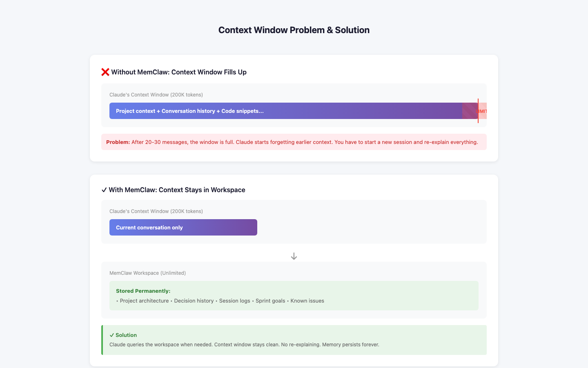The image size is (588, 368).
Task: Click the bold red Problem: label
Action: coord(118,142)
